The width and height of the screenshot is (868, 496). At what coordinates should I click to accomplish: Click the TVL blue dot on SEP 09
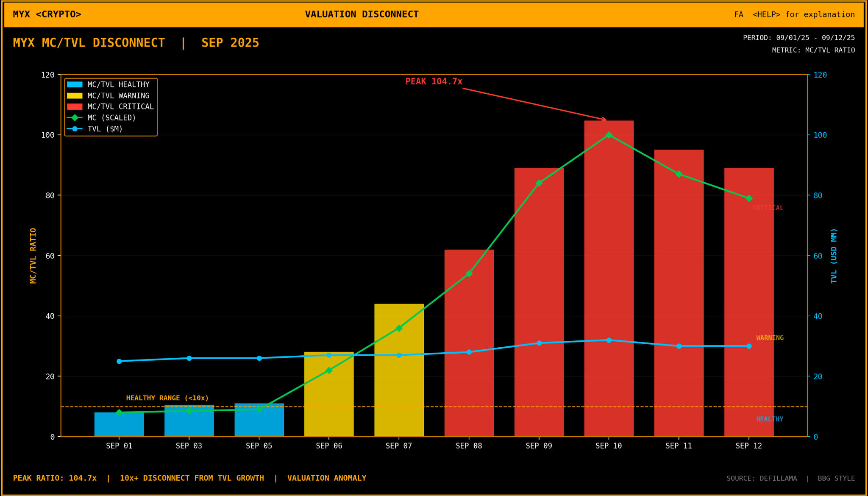[x=539, y=343]
